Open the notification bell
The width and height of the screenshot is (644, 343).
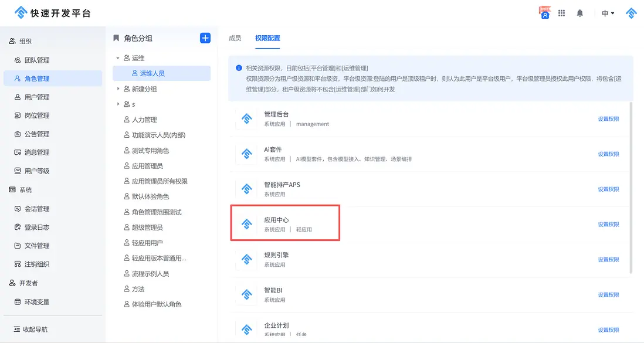580,12
